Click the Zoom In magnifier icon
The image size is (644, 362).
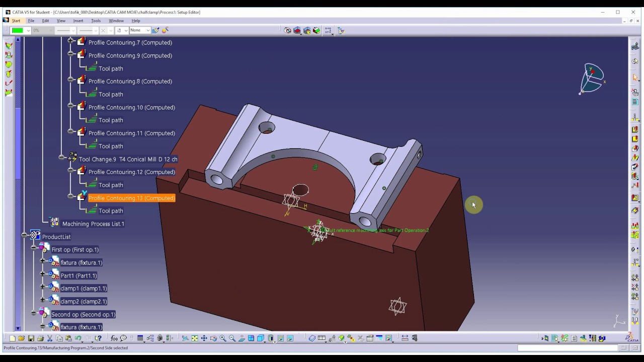[223, 338]
